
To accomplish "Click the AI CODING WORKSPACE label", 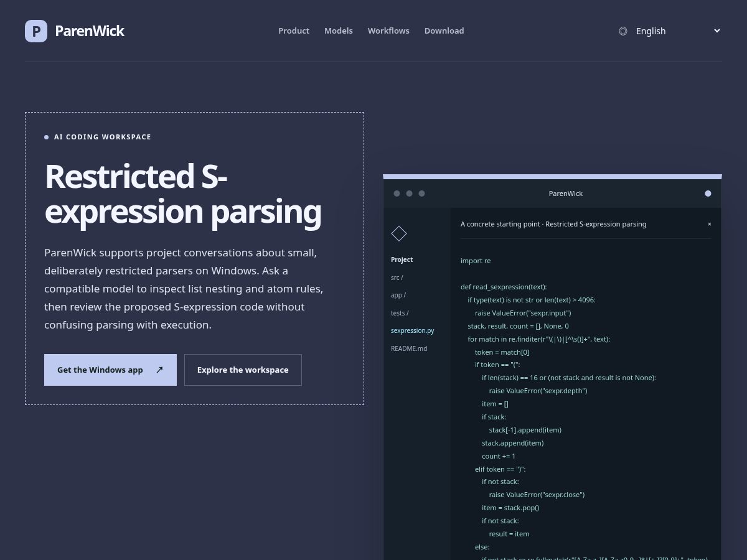I will pos(103,137).
